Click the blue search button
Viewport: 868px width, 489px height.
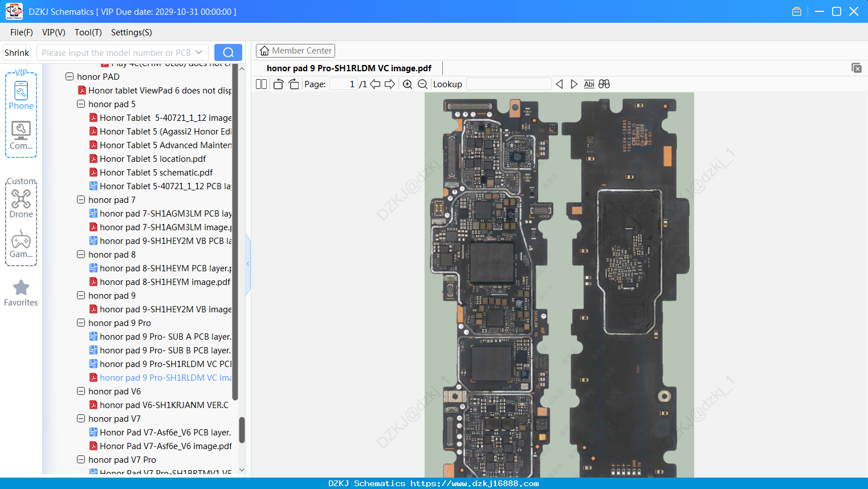point(228,52)
